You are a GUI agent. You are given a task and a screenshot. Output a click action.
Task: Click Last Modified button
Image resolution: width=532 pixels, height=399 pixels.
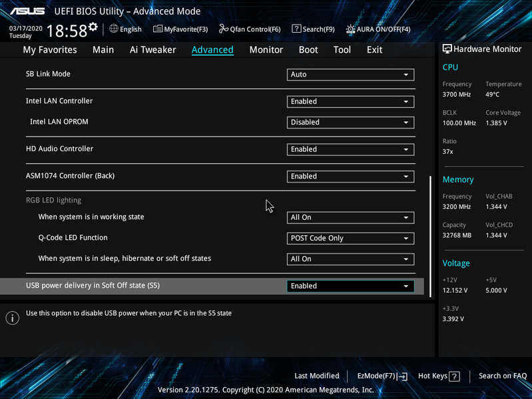tap(316, 376)
